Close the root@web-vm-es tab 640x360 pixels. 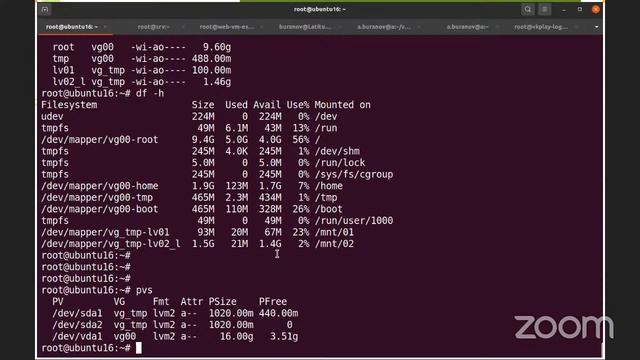click(262, 27)
